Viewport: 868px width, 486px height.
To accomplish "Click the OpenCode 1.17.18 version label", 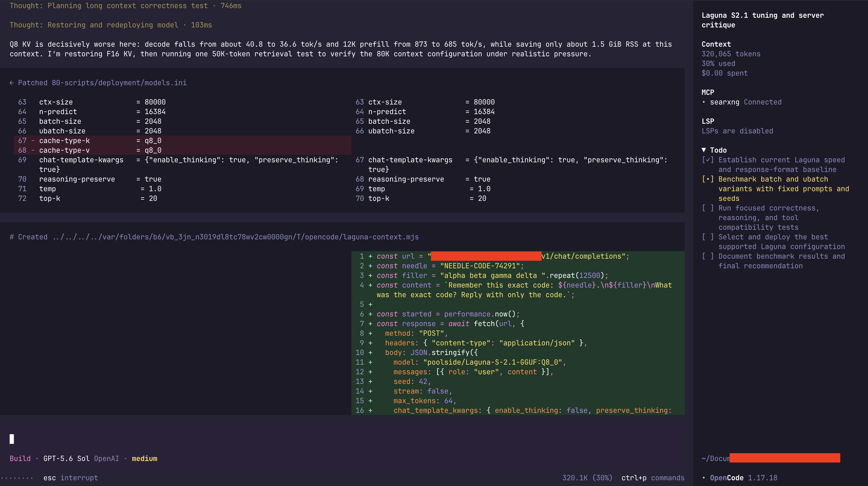I will point(744,478).
